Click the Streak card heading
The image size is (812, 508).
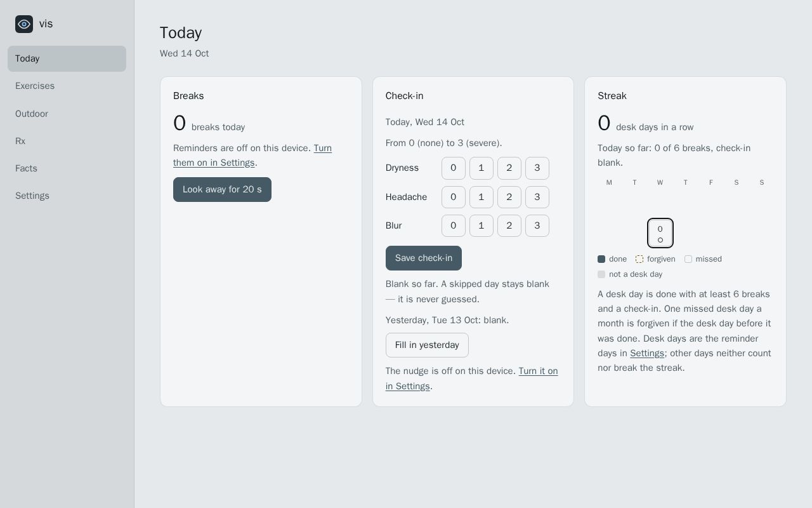pos(612,96)
